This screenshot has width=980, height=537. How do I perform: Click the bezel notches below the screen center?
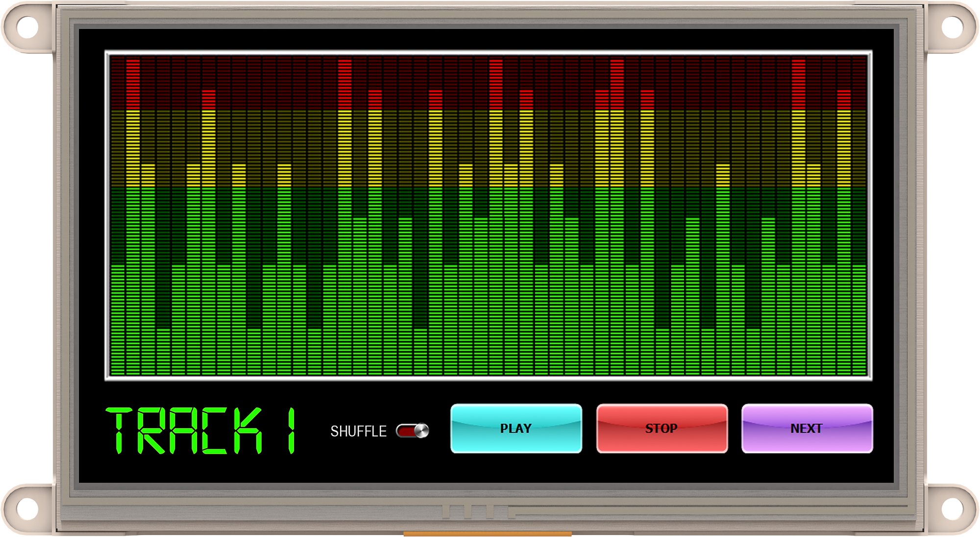(478, 511)
